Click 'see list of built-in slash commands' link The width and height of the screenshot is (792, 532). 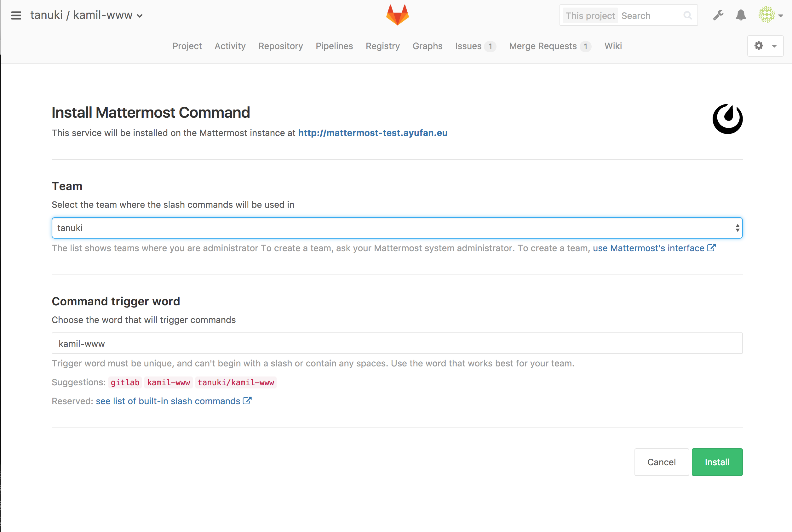pyautogui.click(x=167, y=401)
